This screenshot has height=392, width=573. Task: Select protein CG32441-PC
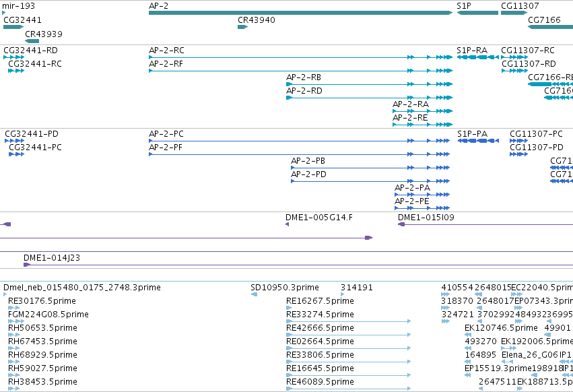(16, 154)
